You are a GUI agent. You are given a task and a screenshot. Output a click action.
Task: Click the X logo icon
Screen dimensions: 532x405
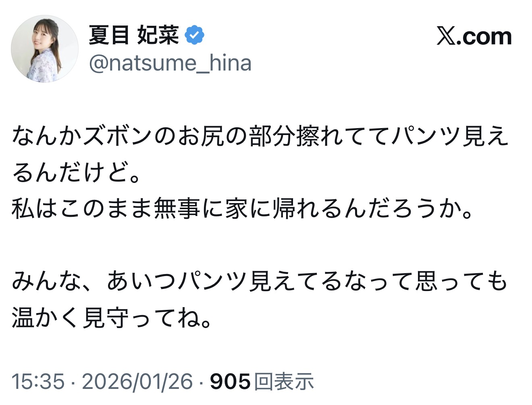point(447,37)
